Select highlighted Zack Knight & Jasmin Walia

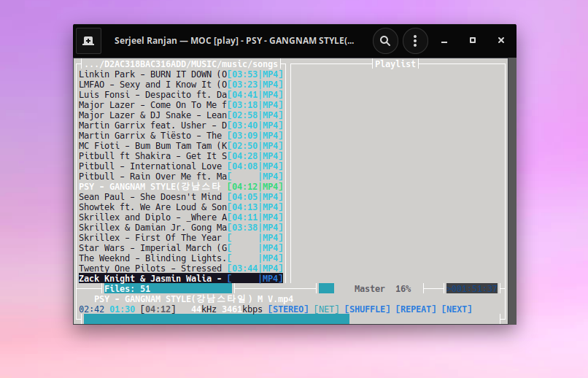click(181, 279)
